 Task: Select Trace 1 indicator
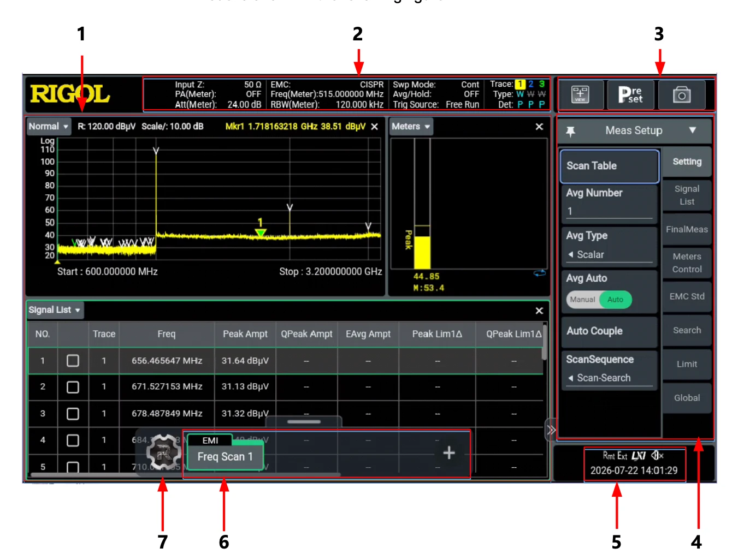click(520, 84)
